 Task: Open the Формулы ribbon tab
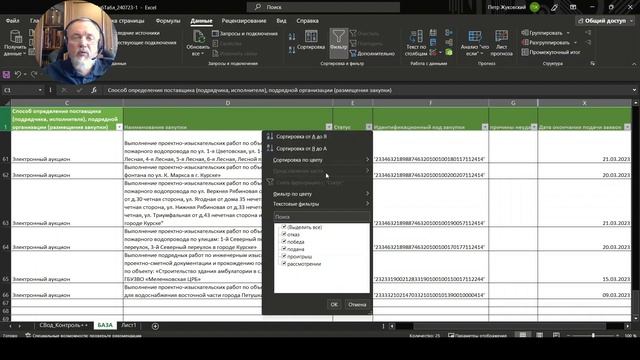[x=168, y=21]
